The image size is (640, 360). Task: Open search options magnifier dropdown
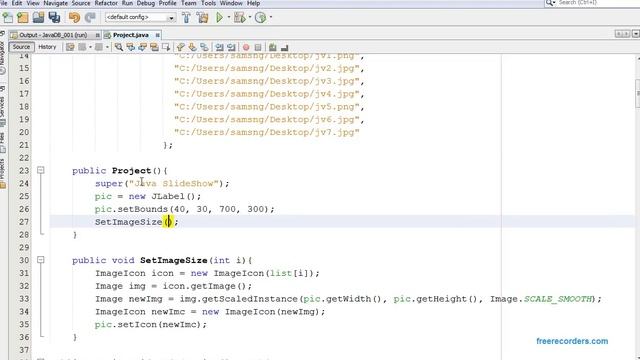(550, 3)
